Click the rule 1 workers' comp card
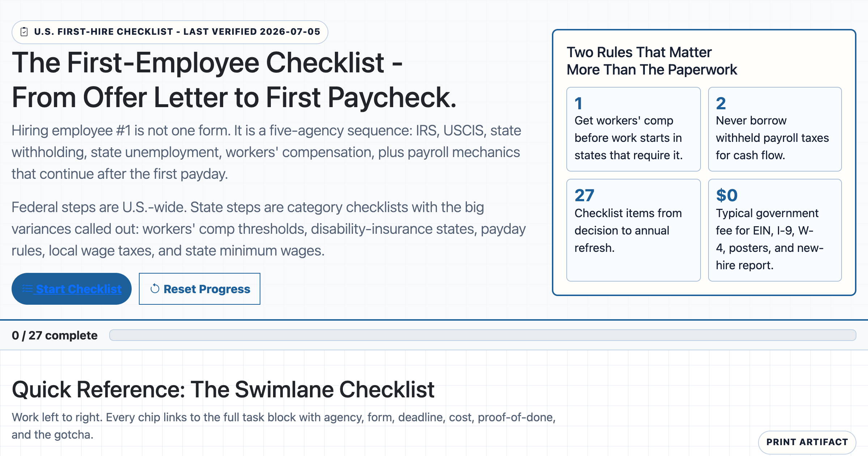 (x=633, y=129)
